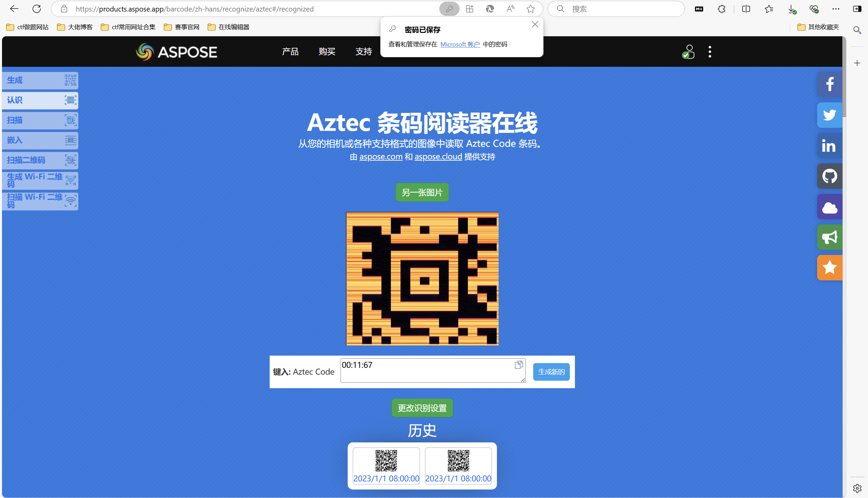
Task: Click the 搜索 search box
Action: (x=616, y=9)
